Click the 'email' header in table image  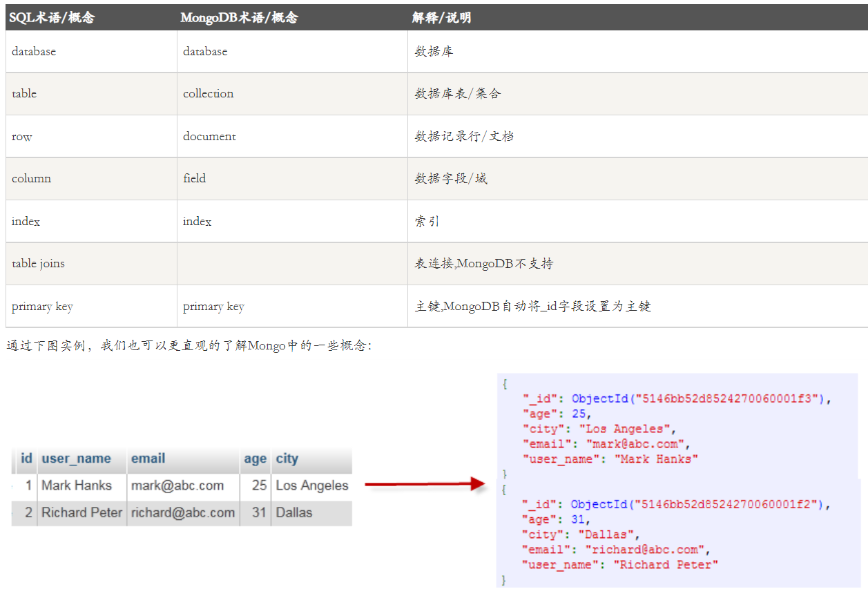coord(148,459)
